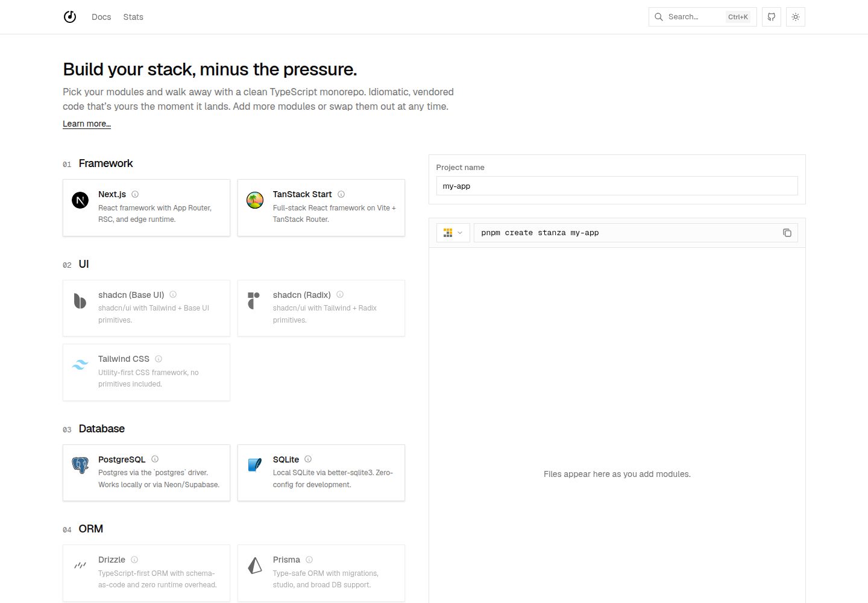Open the GitHub repository icon
The height and width of the screenshot is (603, 868).
click(772, 17)
